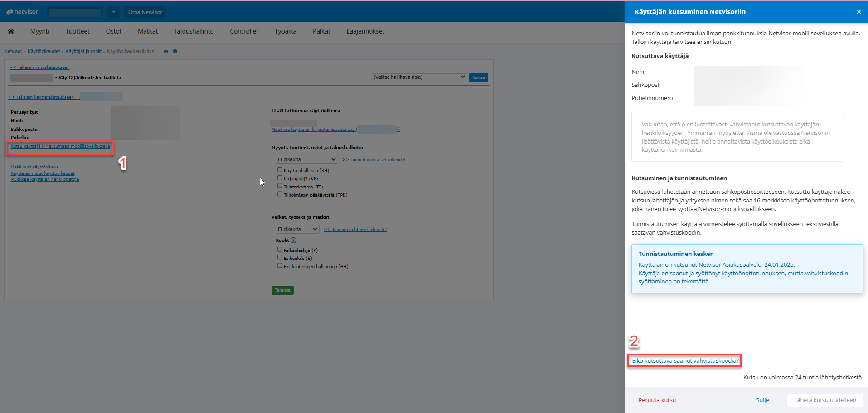Screen dimensions: 868x413
Task: Open the Tuotteet menu
Action: 78,31
